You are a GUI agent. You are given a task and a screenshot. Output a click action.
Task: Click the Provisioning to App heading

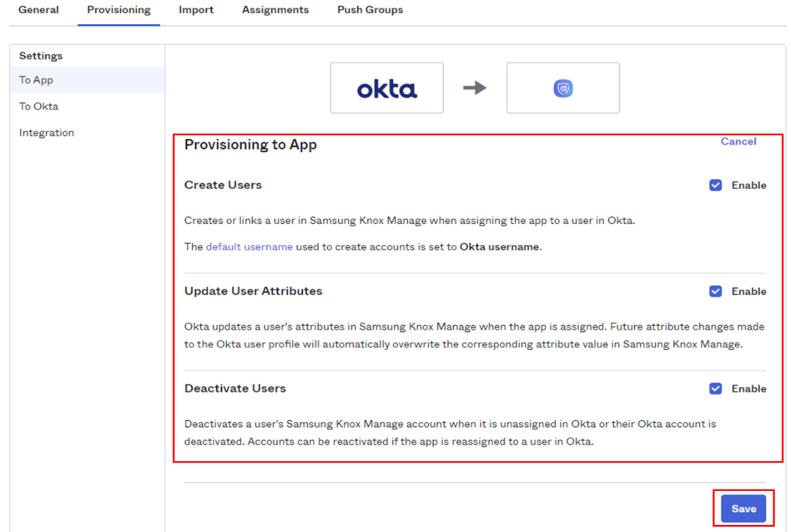(x=250, y=145)
